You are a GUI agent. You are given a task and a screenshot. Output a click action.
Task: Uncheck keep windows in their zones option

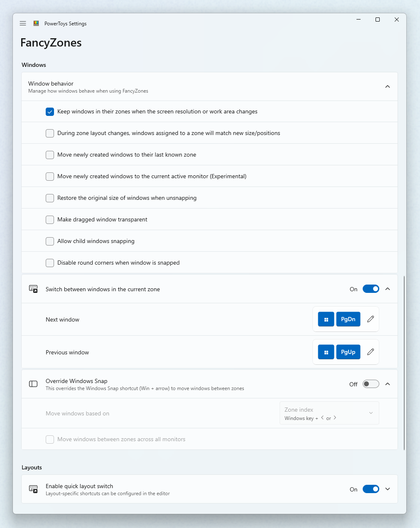pyautogui.click(x=49, y=111)
